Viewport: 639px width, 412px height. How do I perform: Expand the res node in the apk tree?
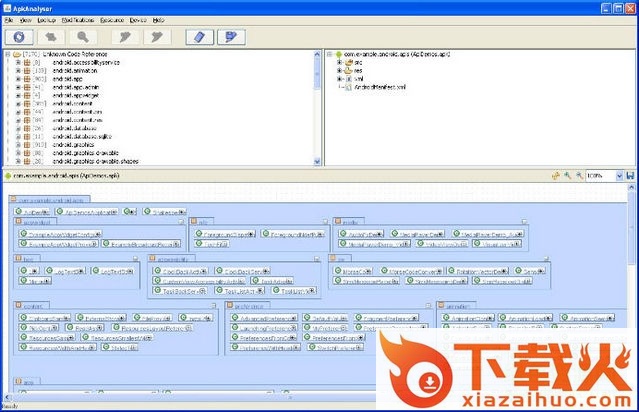339,71
